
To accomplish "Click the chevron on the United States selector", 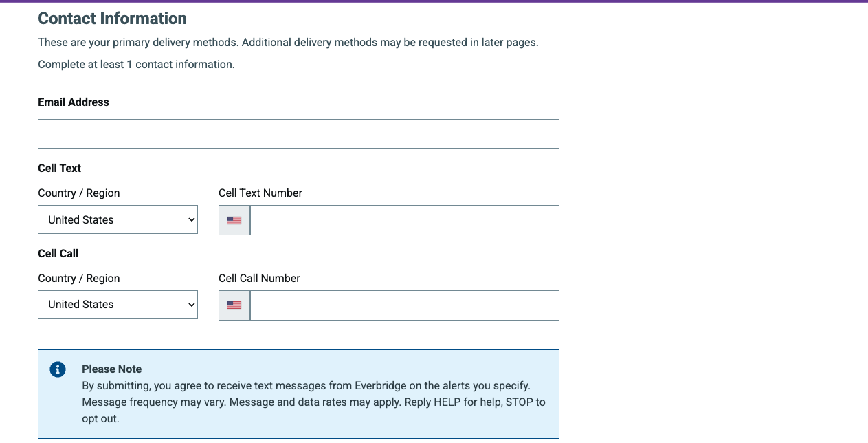I will tap(190, 219).
